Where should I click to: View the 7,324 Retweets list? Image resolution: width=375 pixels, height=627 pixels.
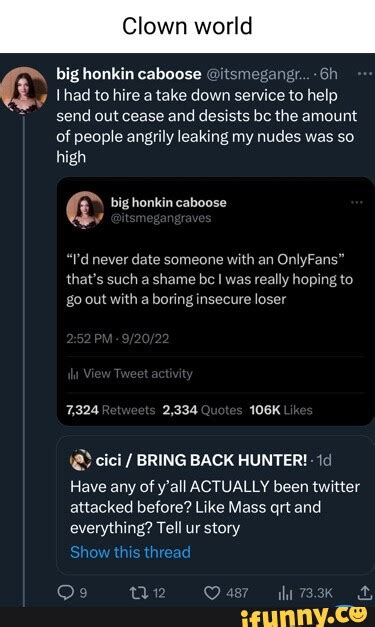[x=111, y=410]
